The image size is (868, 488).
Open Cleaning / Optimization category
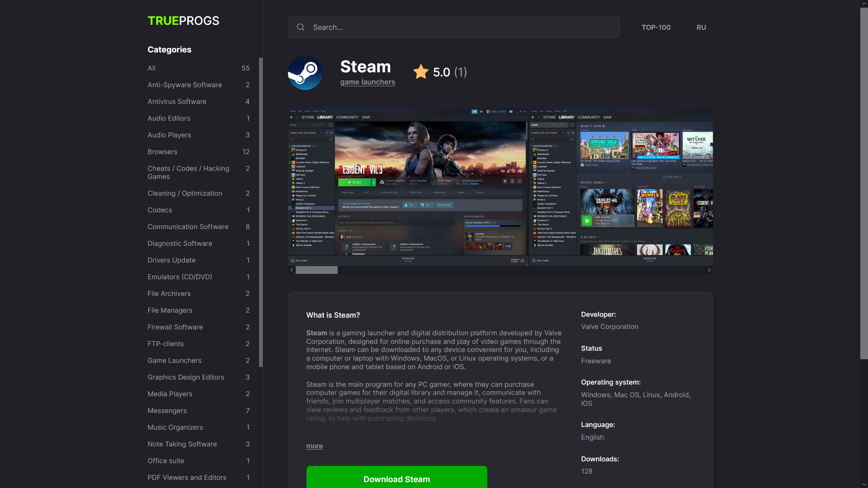pyautogui.click(x=198, y=193)
